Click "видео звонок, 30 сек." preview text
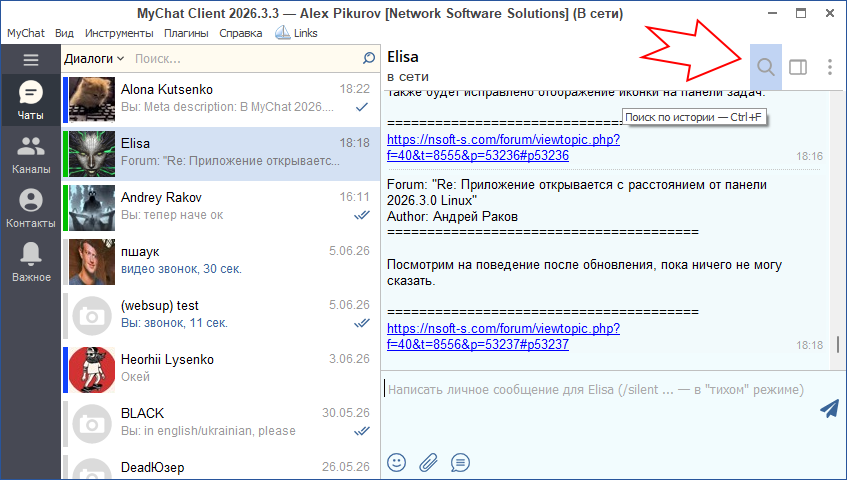The height and width of the screenshot is (480, 847). click(x=182, y=269)
